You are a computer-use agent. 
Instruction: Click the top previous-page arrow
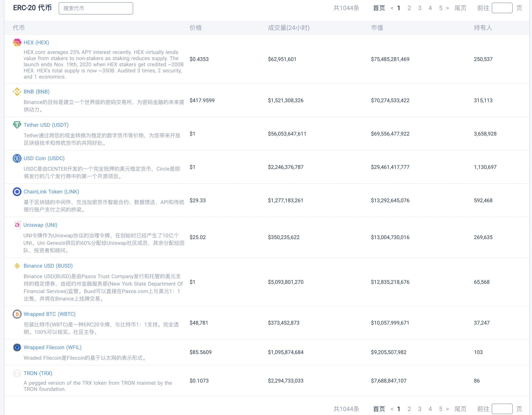click(392, 8)
